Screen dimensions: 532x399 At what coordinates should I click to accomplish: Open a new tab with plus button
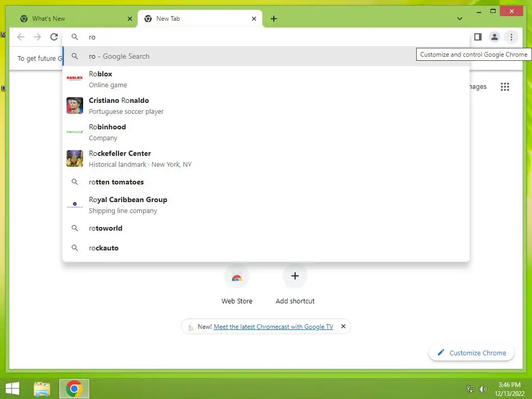[274, 19]
